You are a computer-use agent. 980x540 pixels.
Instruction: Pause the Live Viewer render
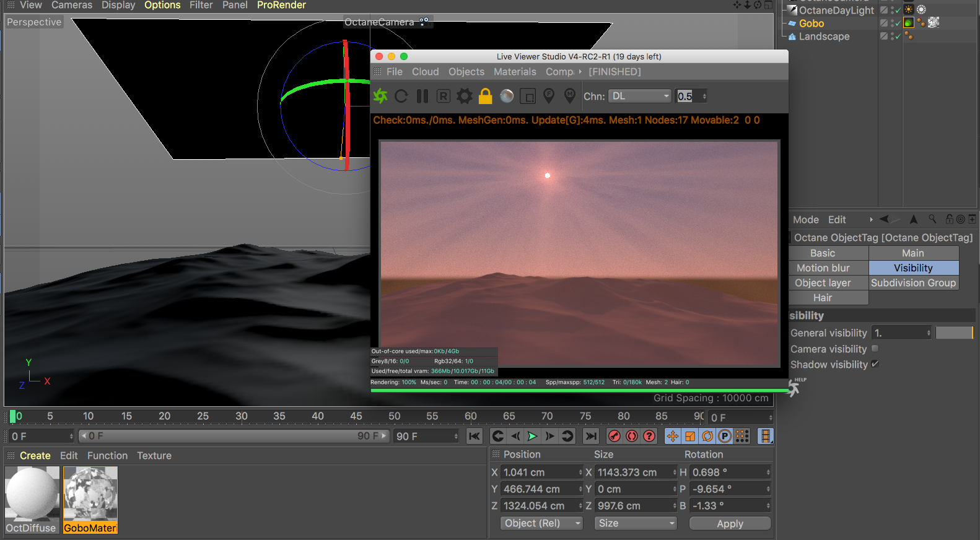click(x=422, y=96)
